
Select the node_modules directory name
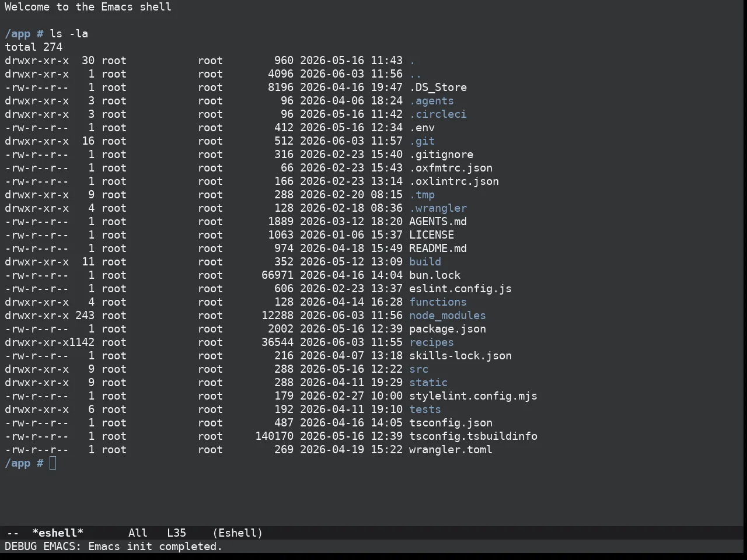(x=448, y=316)
